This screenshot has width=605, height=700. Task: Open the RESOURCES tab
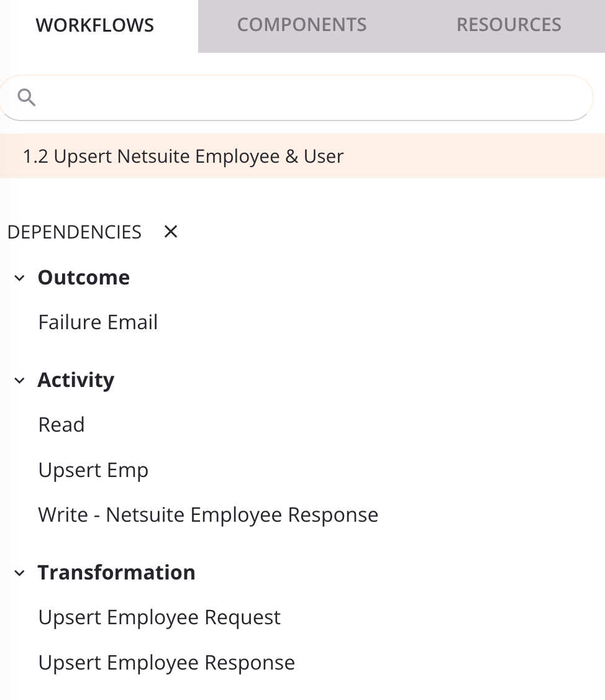[508, 25]
